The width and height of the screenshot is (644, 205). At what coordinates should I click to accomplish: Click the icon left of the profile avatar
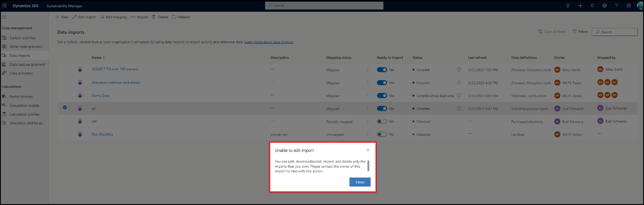tap(629, 5)
